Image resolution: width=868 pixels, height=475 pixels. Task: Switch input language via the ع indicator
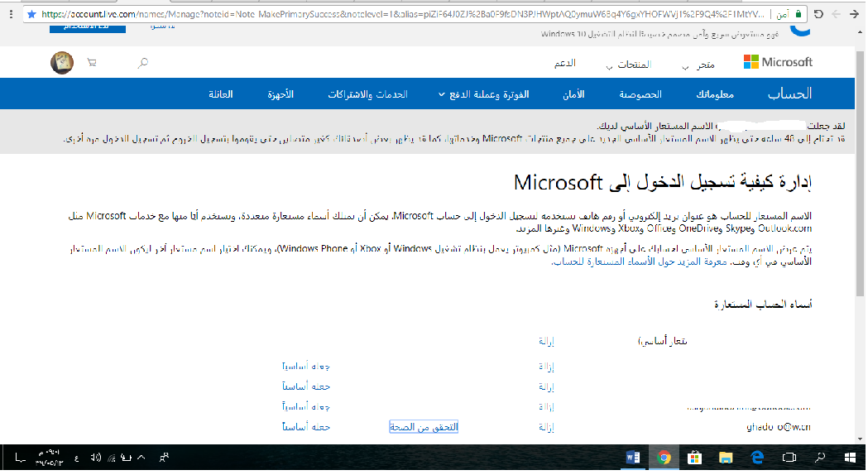pyautogui.click(x=77, y=458)
